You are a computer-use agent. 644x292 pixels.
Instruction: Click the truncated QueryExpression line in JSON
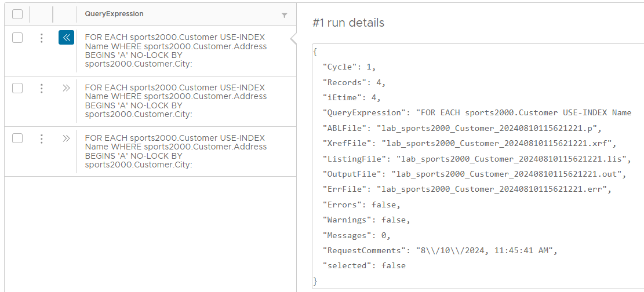point(476,113)
